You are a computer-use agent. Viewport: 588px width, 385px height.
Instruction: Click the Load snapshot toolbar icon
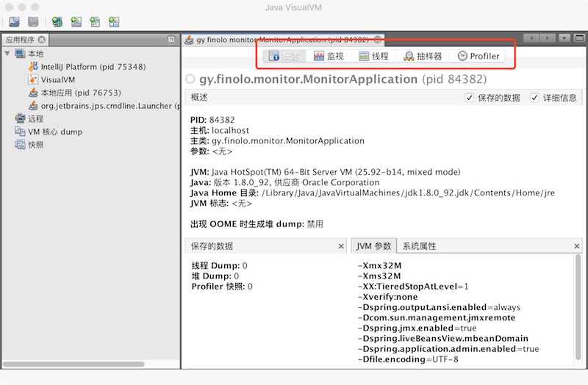pos(14,22)
